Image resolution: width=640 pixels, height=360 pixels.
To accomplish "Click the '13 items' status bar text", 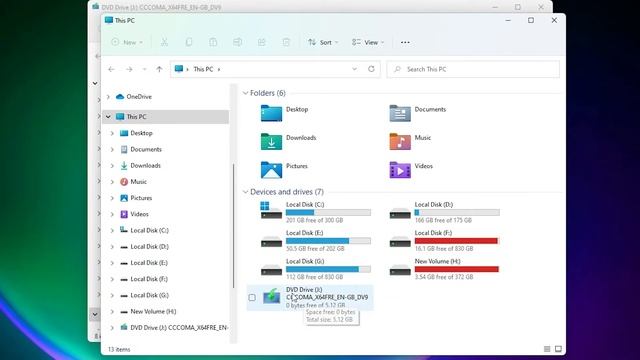I will tap(119, 349).
